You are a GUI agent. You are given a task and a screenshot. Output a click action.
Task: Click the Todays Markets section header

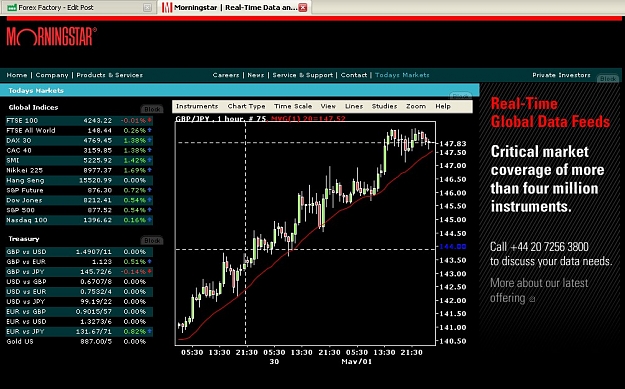(36, 90)
